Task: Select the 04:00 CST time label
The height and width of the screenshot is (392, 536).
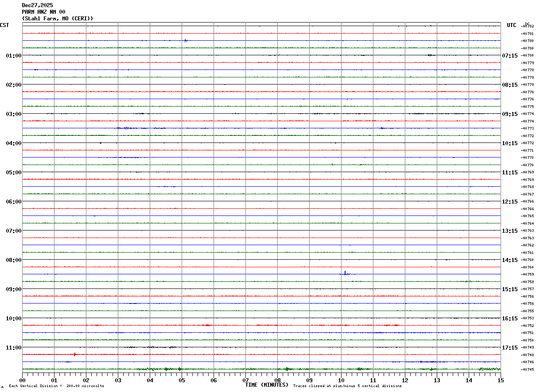Action: pos(14,143)
